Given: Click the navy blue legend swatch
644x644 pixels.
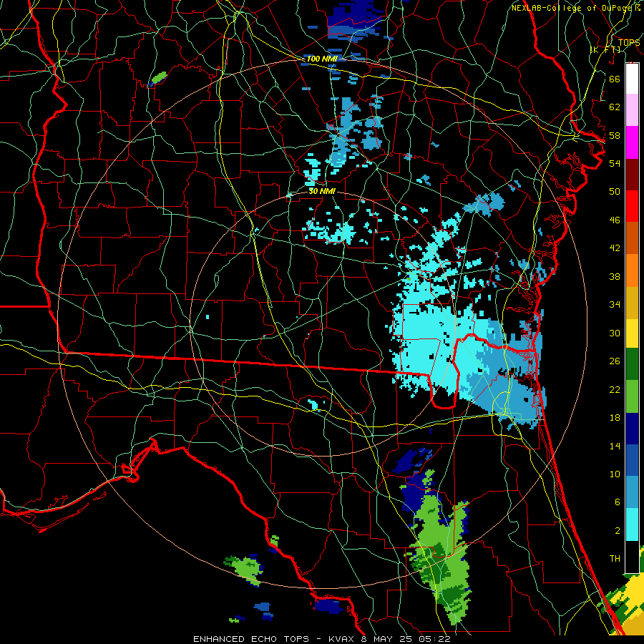Looking at the screenshot, I should (632, 429).
